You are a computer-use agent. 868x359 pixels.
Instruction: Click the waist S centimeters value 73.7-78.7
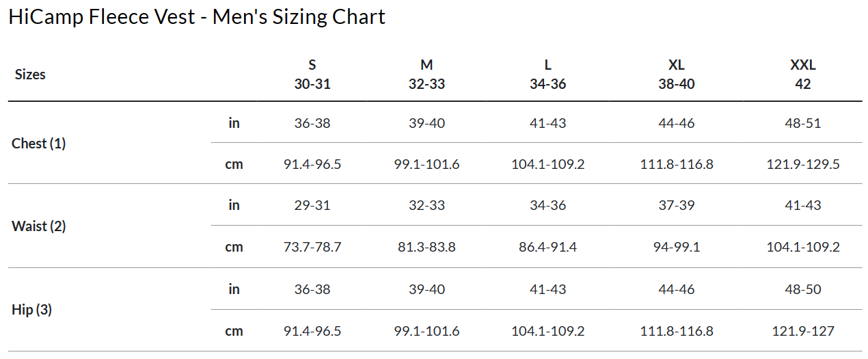312,247
